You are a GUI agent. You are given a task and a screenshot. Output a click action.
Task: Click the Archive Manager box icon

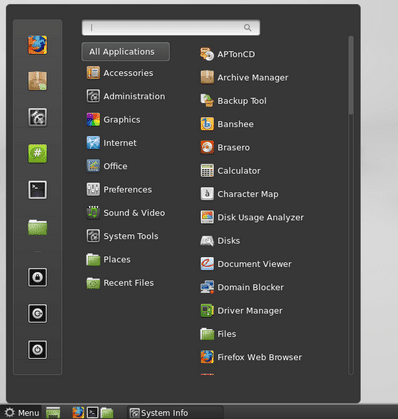point(207,77)
